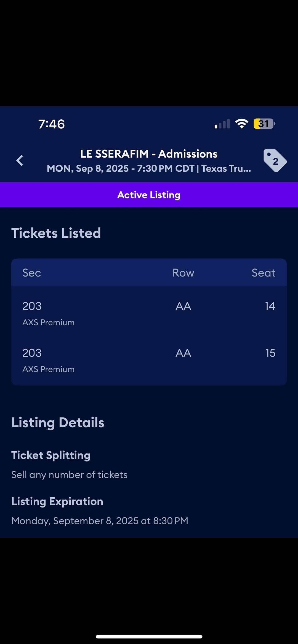This screenshot has height=644, width=298.
Task: Tap the event date and venue subtitle
Action: click(149, 168)
